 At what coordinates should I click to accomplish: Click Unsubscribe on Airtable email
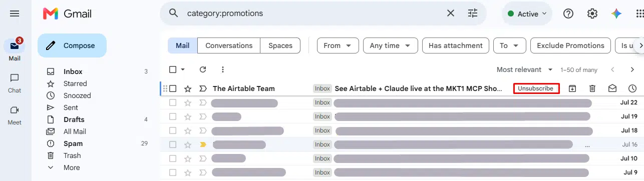click(x=536, y=88)
